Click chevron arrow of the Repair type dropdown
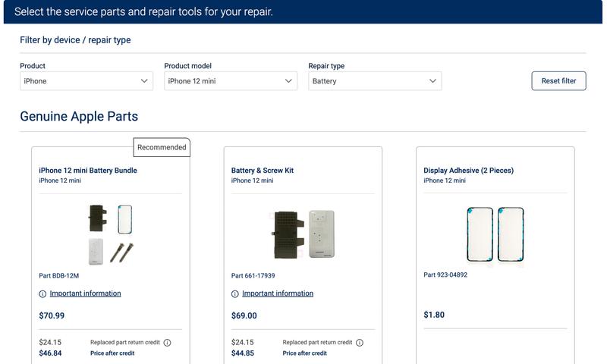Image resolution: width=607 pixels, height=364 pixels. pyautogui.click(x=432, y=81)
